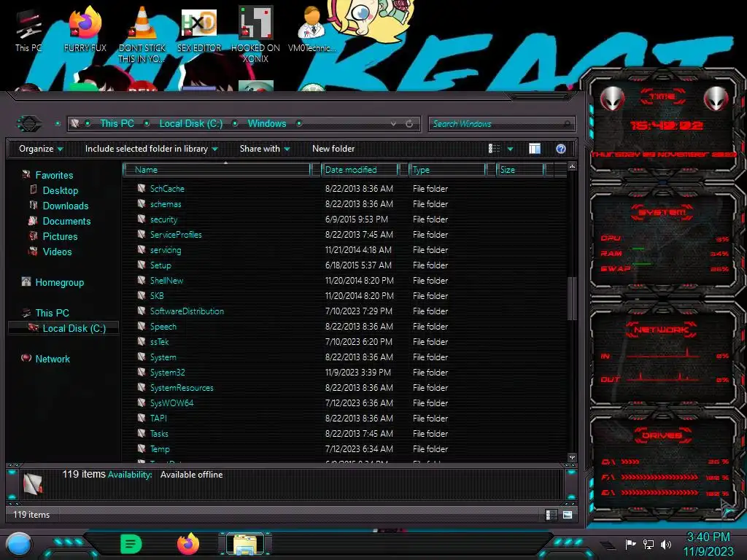747x560 pixels.
Task: Open the Explorer help button
Action: (x=561, y=149)
